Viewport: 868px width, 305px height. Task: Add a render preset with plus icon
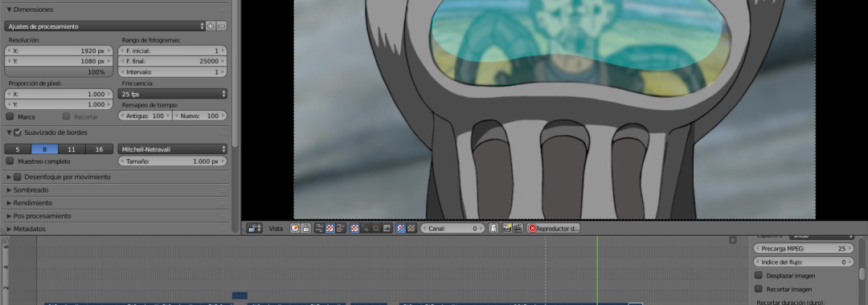coord(211,26)
